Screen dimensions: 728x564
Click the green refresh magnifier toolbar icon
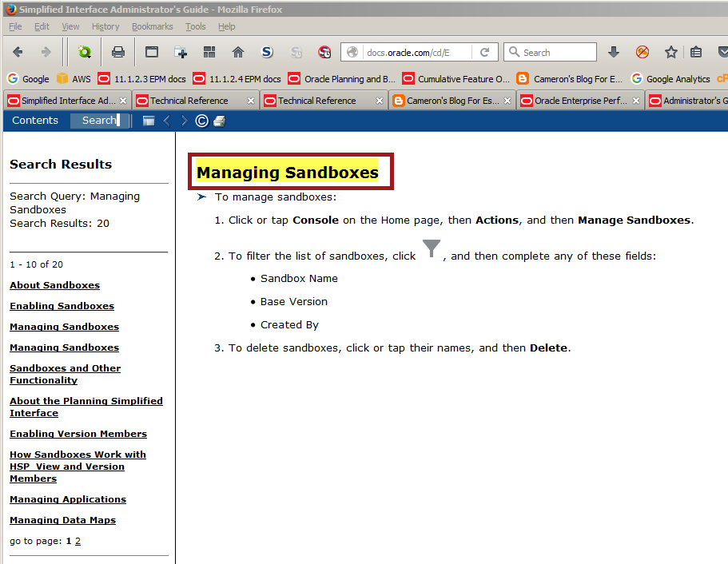tap(85, 52)
